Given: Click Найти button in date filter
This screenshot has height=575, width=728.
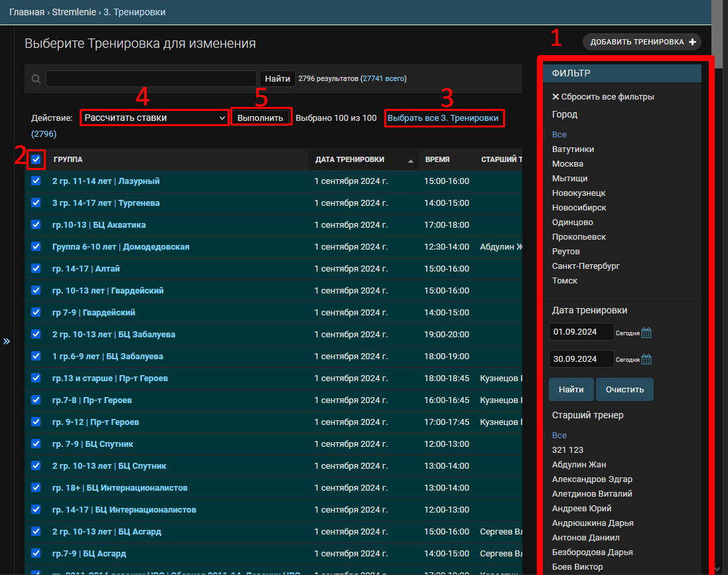Looking at the screenshot, I should click(571, 389).
